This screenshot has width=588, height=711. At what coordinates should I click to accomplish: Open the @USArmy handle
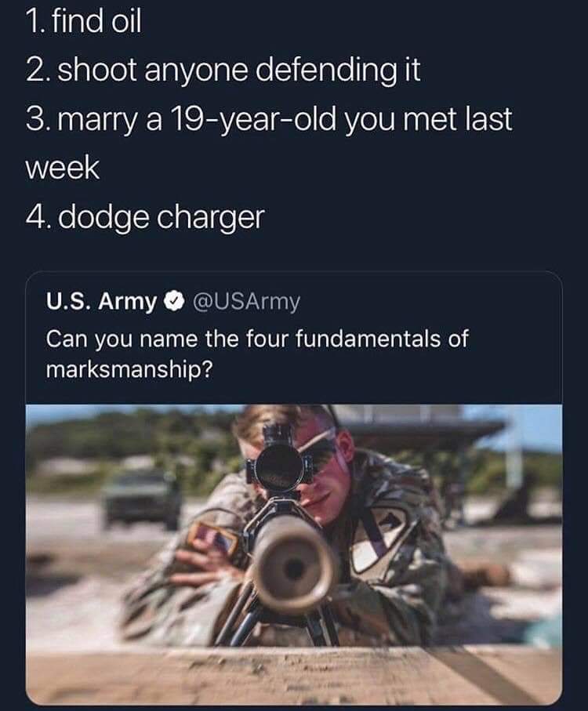(x=246, y=302)
